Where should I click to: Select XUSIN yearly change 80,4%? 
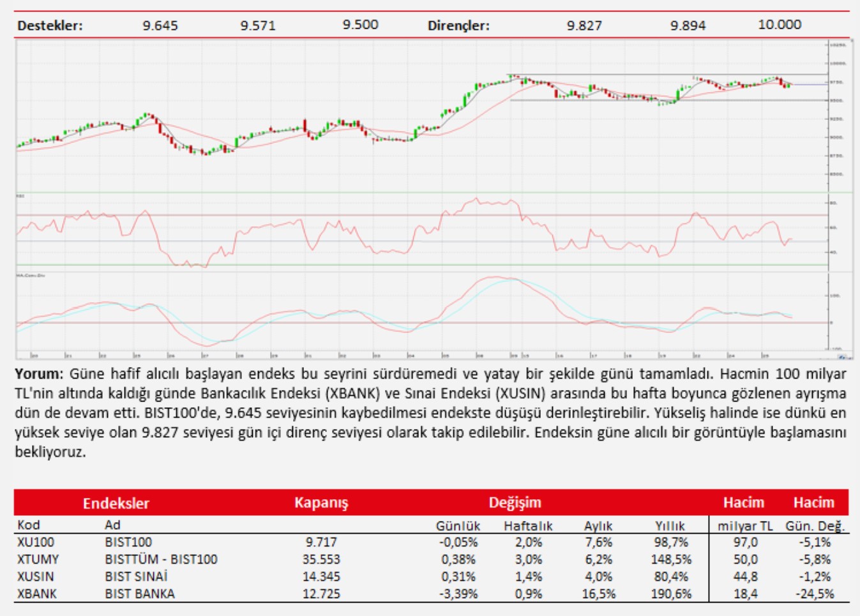[671, 576]
